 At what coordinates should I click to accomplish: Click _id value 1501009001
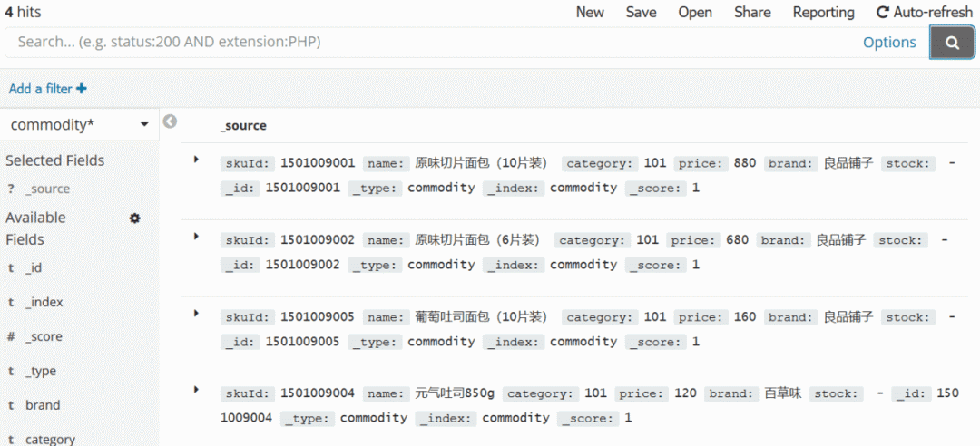pyautogui.click(x=303, y=188)
